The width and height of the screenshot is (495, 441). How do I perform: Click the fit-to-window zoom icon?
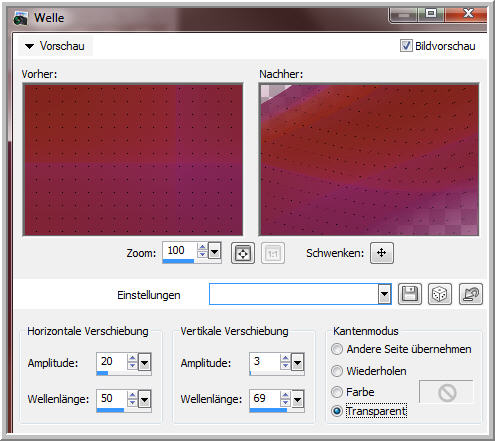click(243, 253)
